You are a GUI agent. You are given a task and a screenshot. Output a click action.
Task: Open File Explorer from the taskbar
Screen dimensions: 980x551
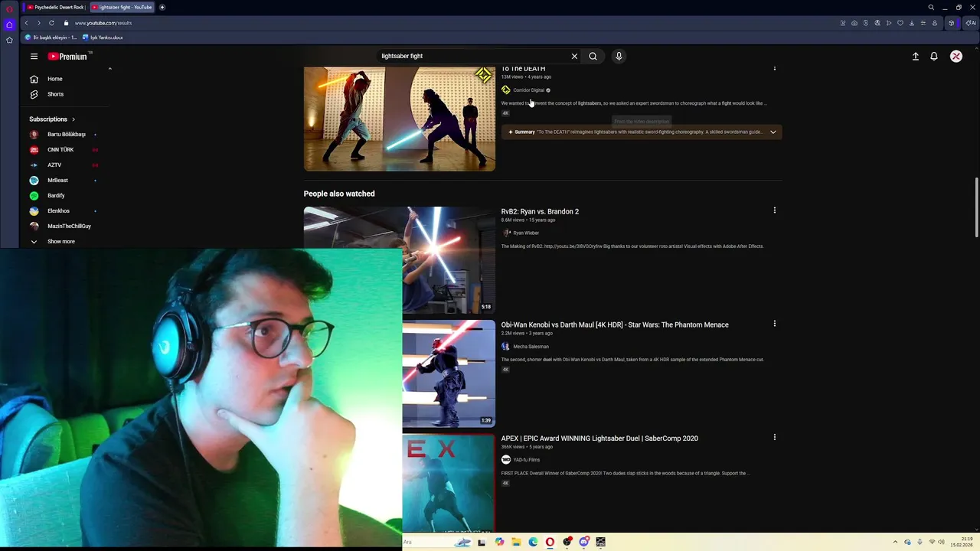pos(516,542)
